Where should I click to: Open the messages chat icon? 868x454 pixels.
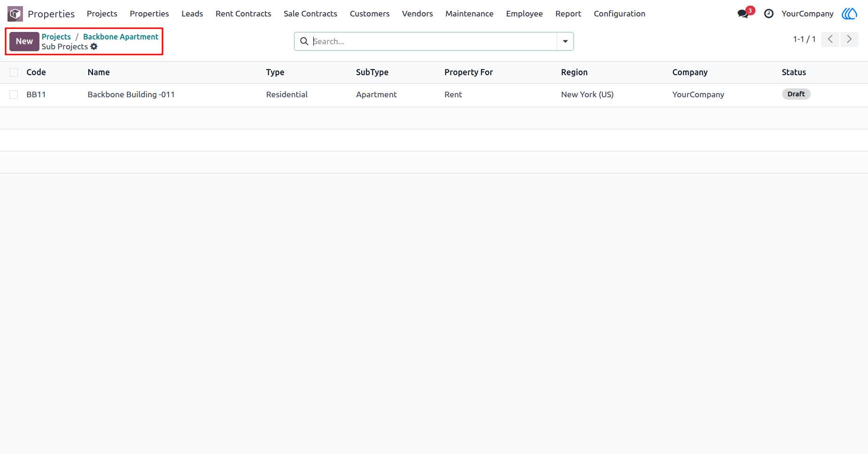point(743,14)
